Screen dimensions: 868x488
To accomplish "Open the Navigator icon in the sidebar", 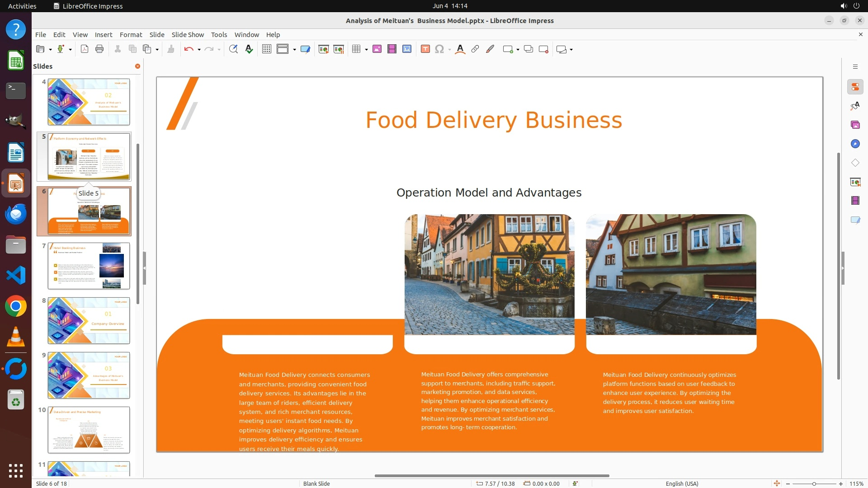I will (x=855, y=144).
